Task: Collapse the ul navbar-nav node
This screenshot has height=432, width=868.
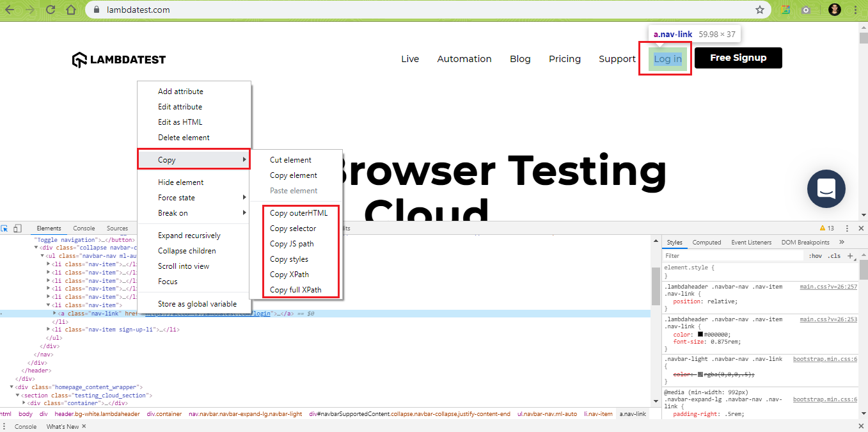Action: click(43, 256)
